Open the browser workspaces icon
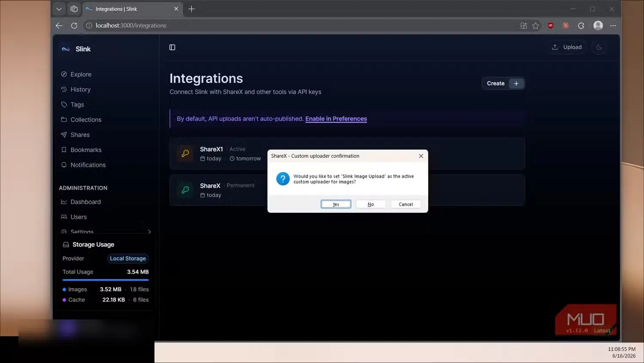The width and height of the screenshot is (644, 363). click(x=74, y=9)
